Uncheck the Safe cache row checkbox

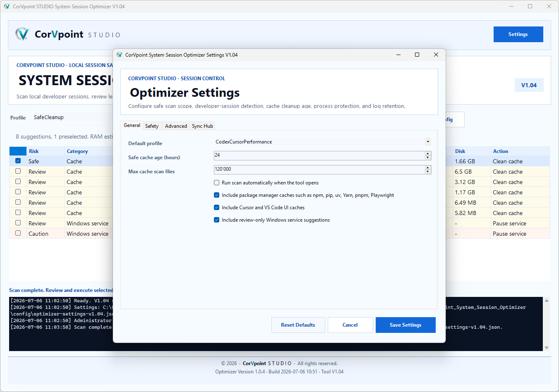tap(18, 161)
